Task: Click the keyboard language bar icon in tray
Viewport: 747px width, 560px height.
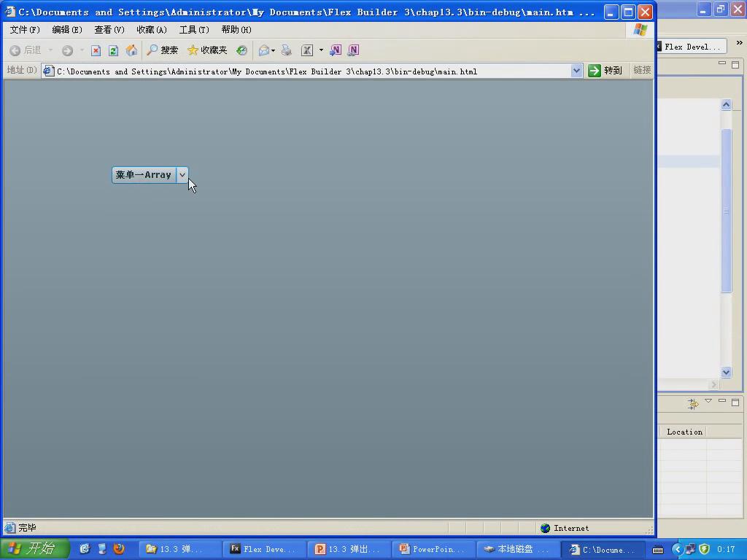Action: [658, 550]
